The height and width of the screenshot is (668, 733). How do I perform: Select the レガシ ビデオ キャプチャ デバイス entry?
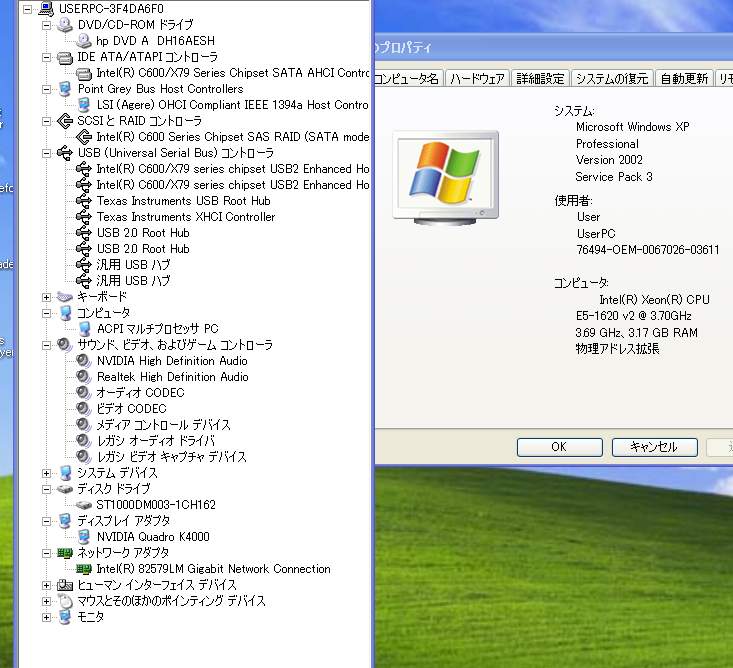coord(172,457)
